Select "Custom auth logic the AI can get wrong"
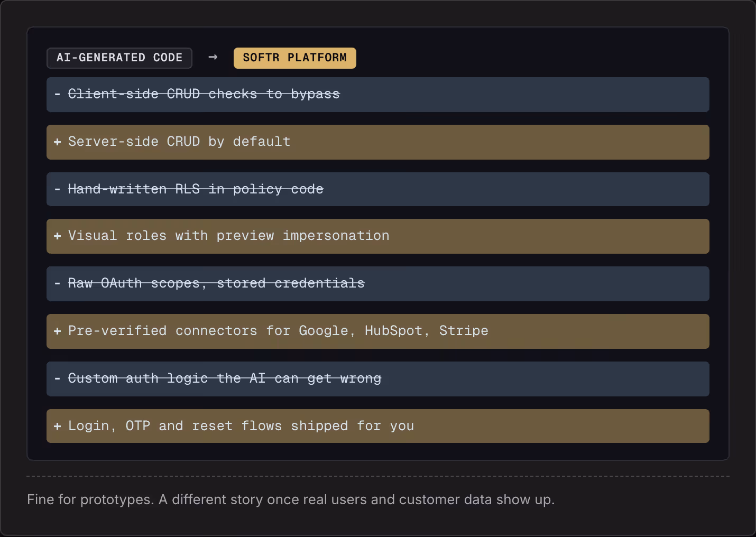The height and width of the screenshot is (537, 756). 378,379
